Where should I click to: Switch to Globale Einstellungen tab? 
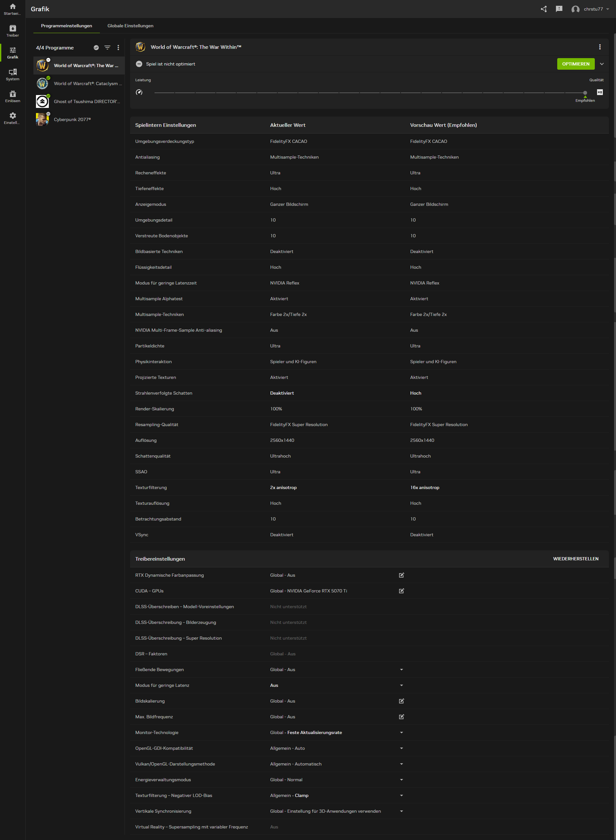[130, 26]
